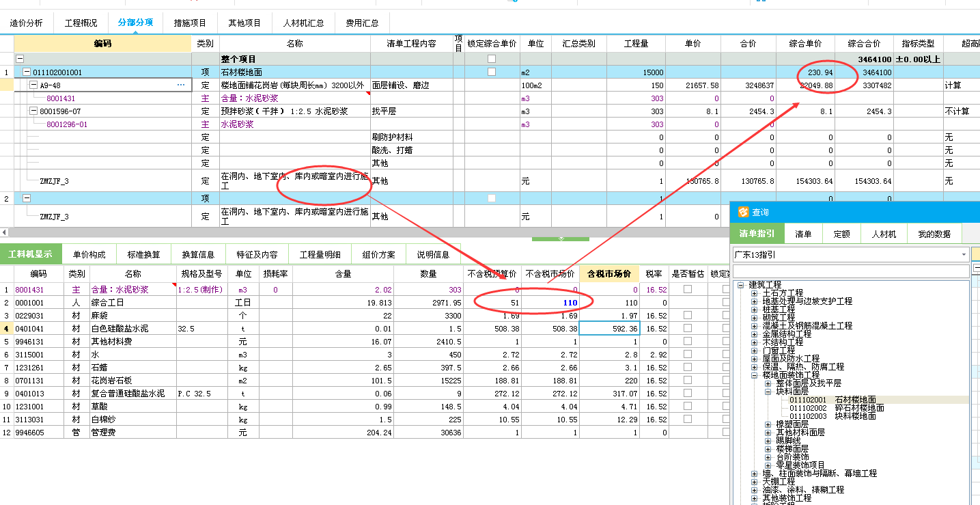Expand 天棚工程 tree node
Screen dimensions: 980x505
tap(755, 482)
